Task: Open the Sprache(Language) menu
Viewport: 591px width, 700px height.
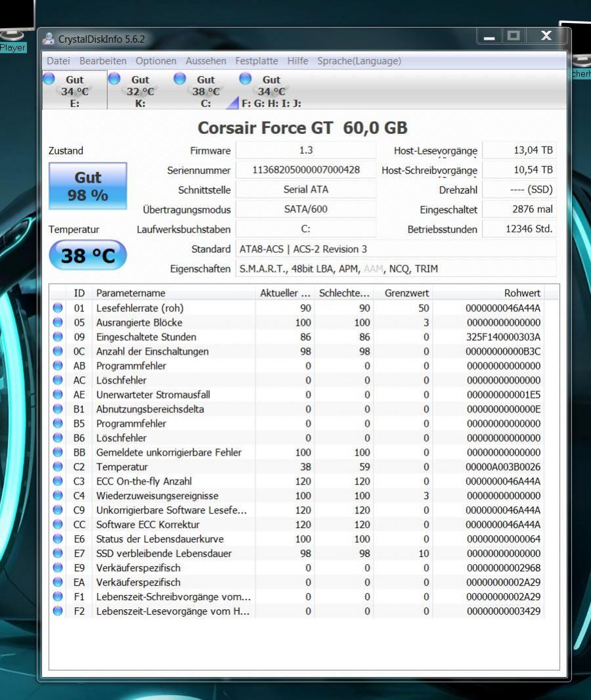Action: click(359, 60)
